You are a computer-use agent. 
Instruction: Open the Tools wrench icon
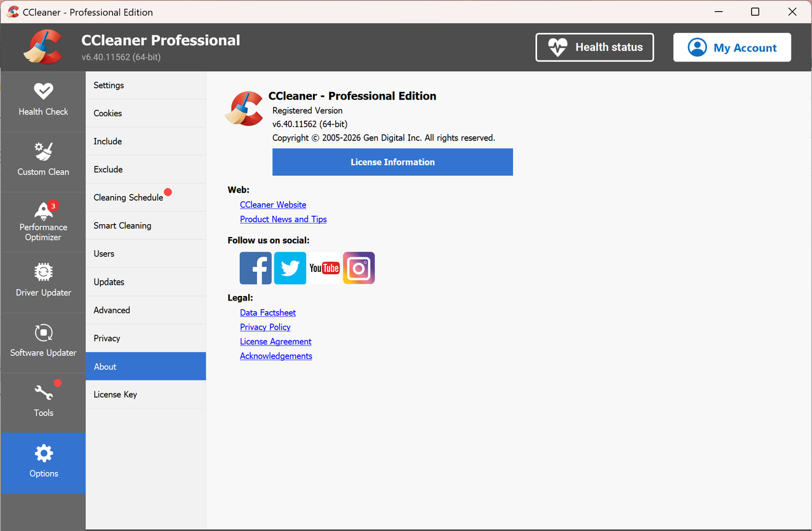click(43, 393)
